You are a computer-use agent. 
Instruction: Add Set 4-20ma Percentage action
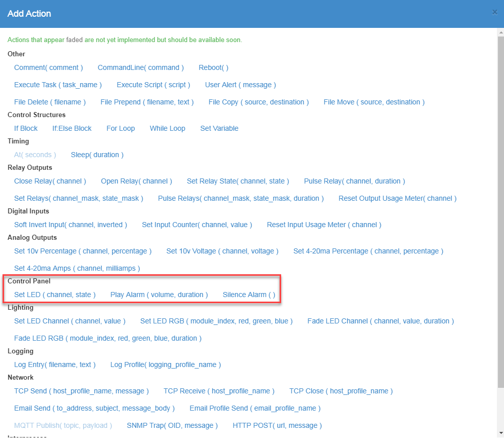(x=368, y=251)
